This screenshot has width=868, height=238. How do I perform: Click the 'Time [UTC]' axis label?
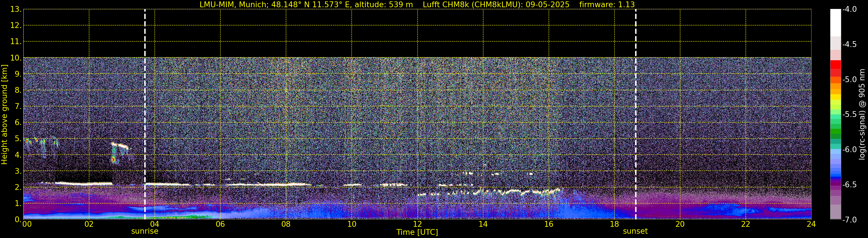(417, 232)
